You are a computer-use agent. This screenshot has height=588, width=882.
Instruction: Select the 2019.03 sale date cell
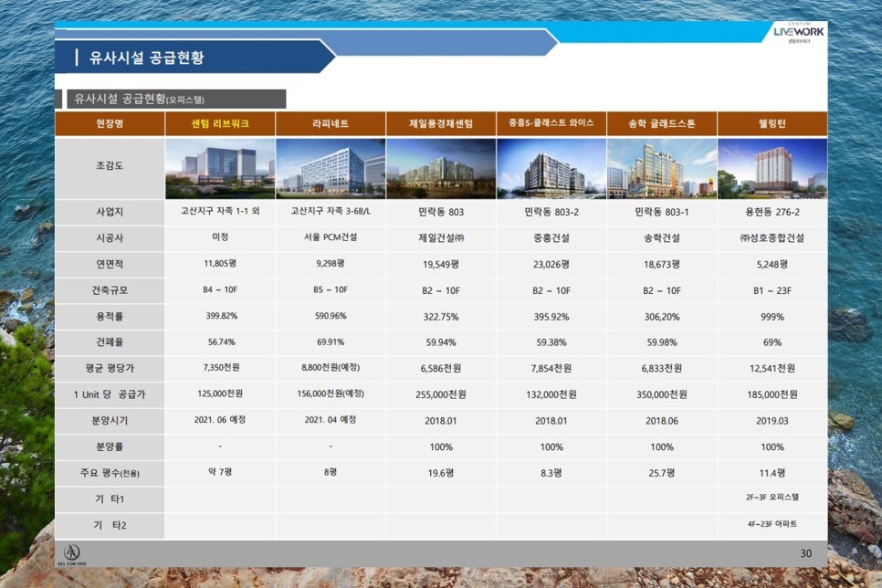[x=772, y=421]
